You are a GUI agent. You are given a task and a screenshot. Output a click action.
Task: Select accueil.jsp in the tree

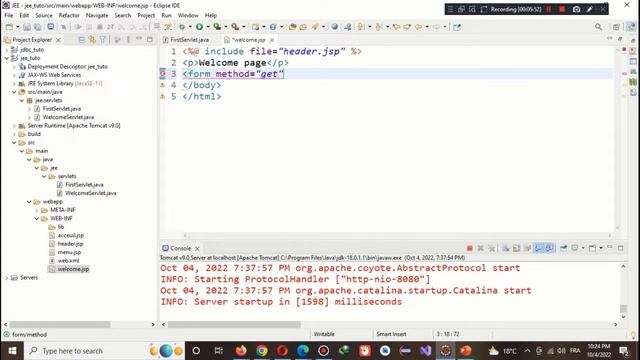click(71, 235)
